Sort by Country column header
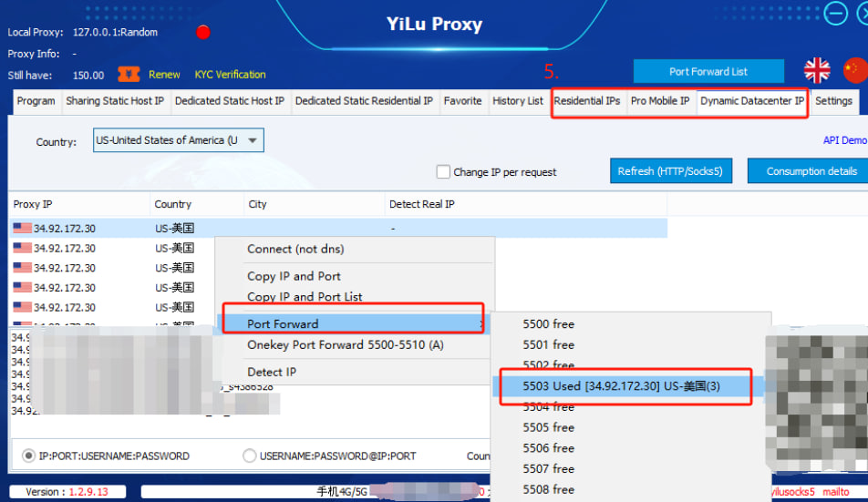Screen dimensions: 868x502 click(x=197, y=204)
